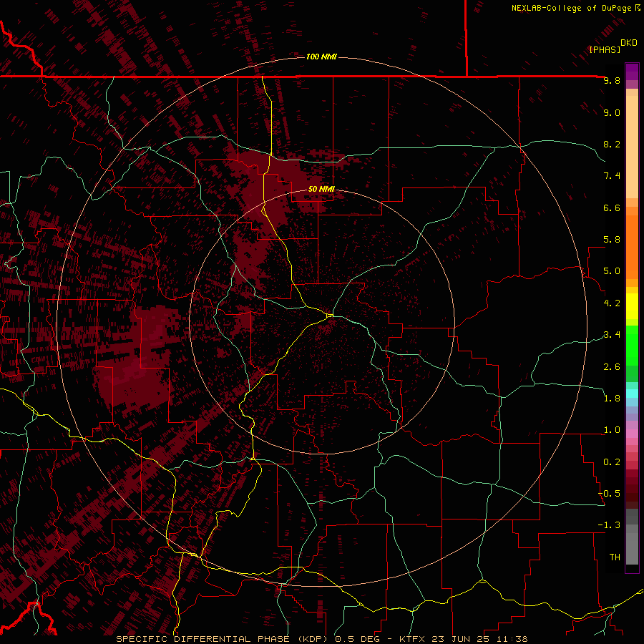Viewport: 644px width, 644px height.
Task: Pick the purple segment atop the color scale
Action: [x=632, y=72]
